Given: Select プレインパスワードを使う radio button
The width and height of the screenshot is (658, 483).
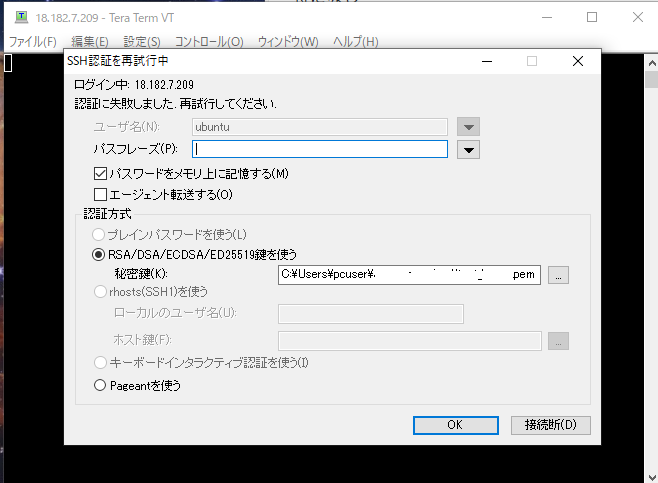Looking at the screenshot, I should 98,235.
